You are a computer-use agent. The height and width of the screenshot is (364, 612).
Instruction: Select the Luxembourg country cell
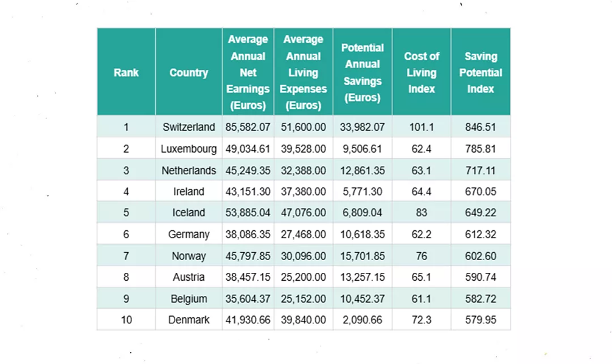[189, 149]
